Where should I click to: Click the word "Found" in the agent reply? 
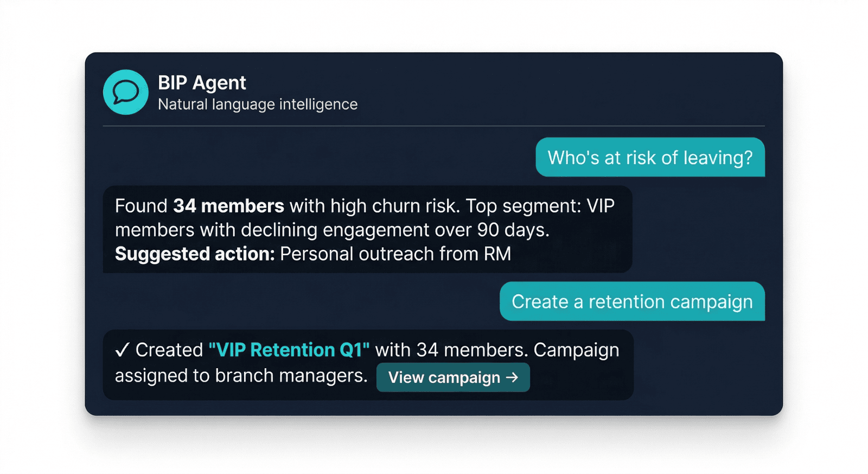(141, 206)
